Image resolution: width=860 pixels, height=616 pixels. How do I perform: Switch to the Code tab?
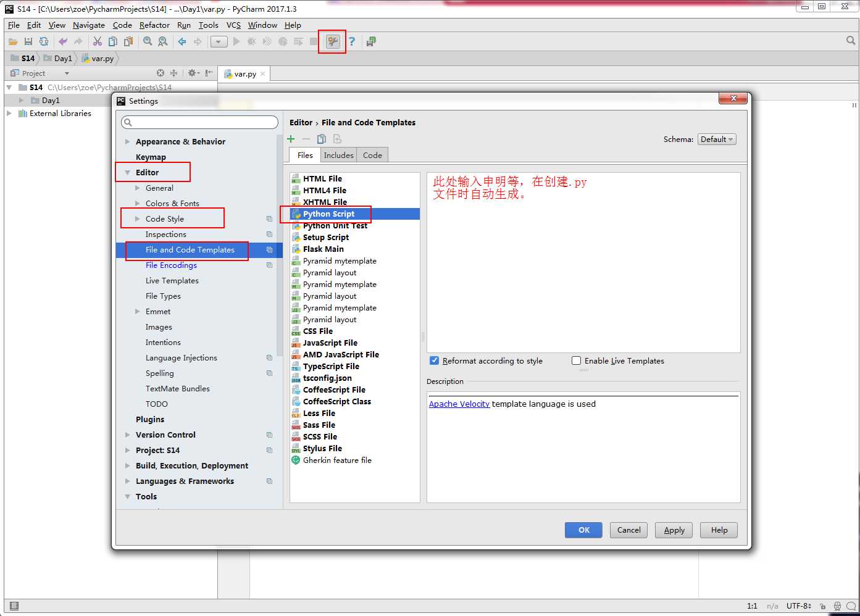[x=372, y=155]
